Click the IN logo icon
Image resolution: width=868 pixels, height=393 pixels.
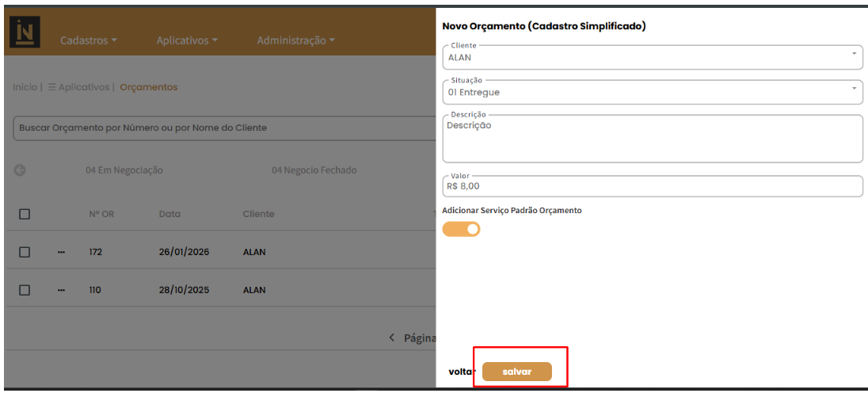point(25,32)
